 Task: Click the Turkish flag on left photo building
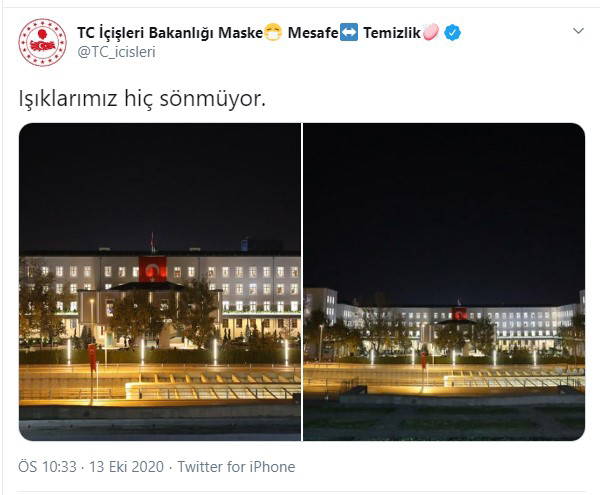point(153,269)
